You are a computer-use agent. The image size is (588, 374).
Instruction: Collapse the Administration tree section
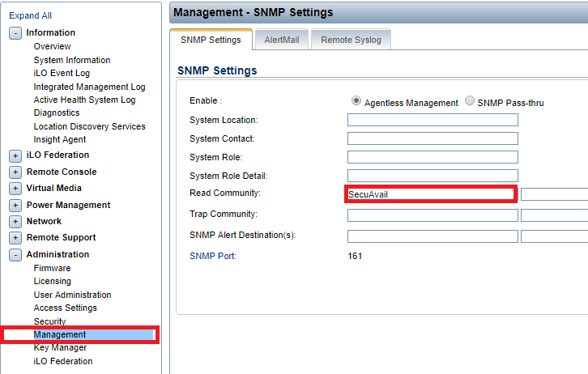[15, 255]
